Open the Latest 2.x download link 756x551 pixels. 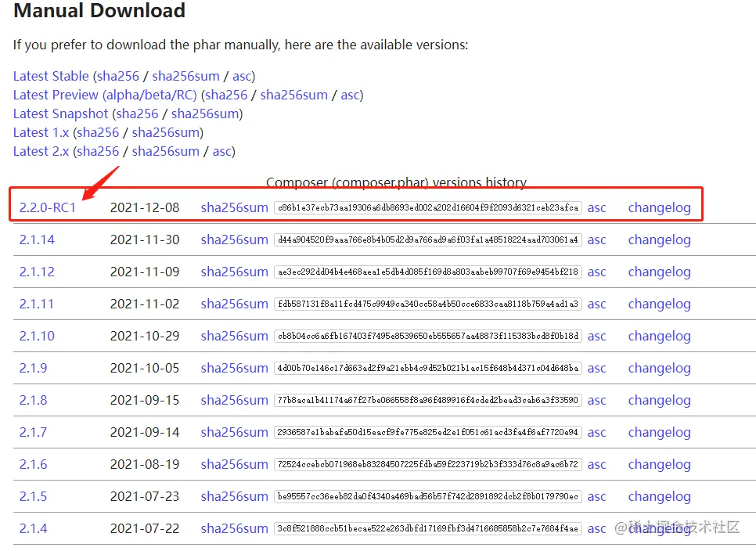click(x=41, y=151)
